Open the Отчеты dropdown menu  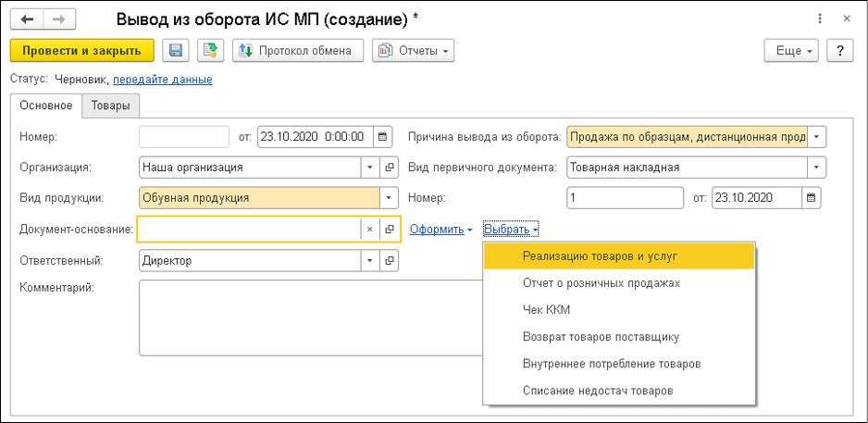pyautogui.click(x=413, y=51)
